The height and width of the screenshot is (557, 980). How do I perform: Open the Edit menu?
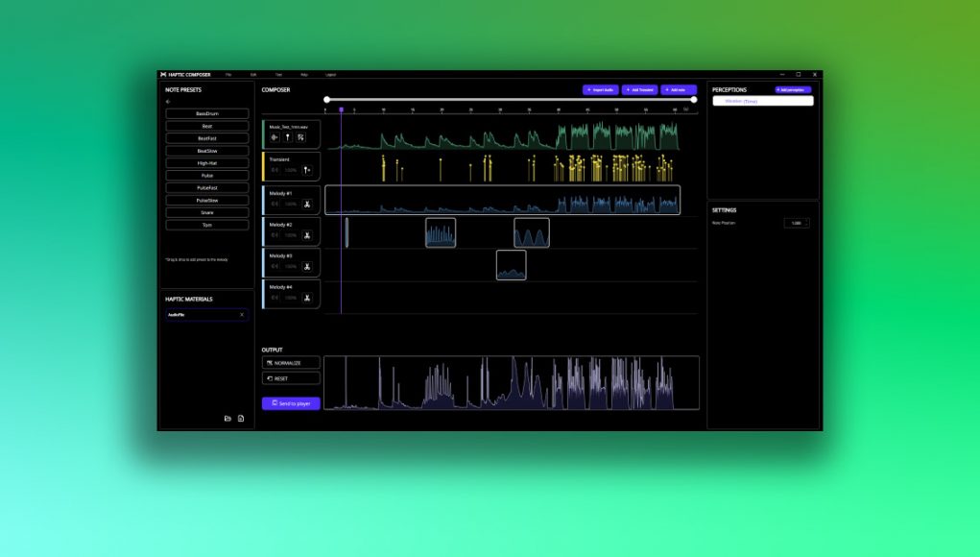pyautogui.click(x=253, y=74)
